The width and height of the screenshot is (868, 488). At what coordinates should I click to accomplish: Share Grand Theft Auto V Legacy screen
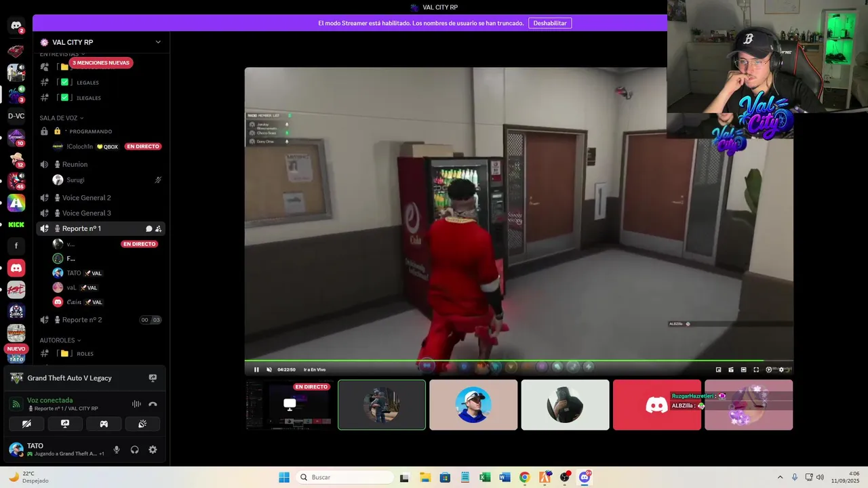pos(153,378)
